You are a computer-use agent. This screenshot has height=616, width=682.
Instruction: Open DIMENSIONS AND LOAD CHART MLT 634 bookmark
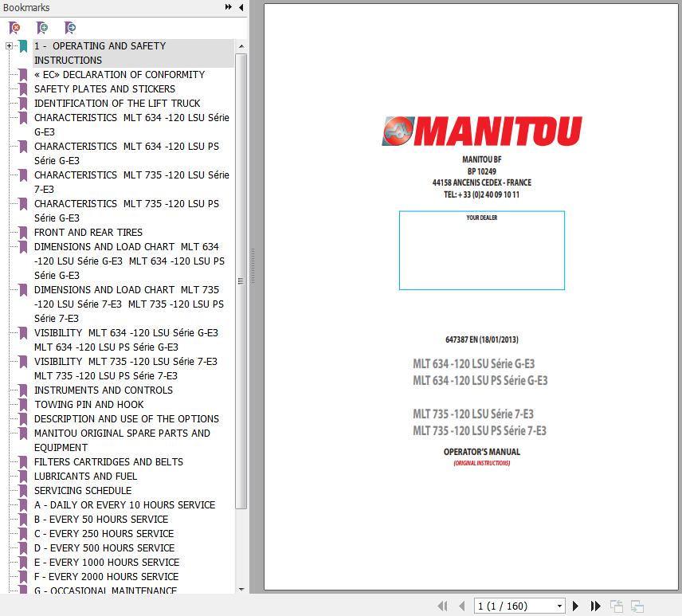point(130,261)
